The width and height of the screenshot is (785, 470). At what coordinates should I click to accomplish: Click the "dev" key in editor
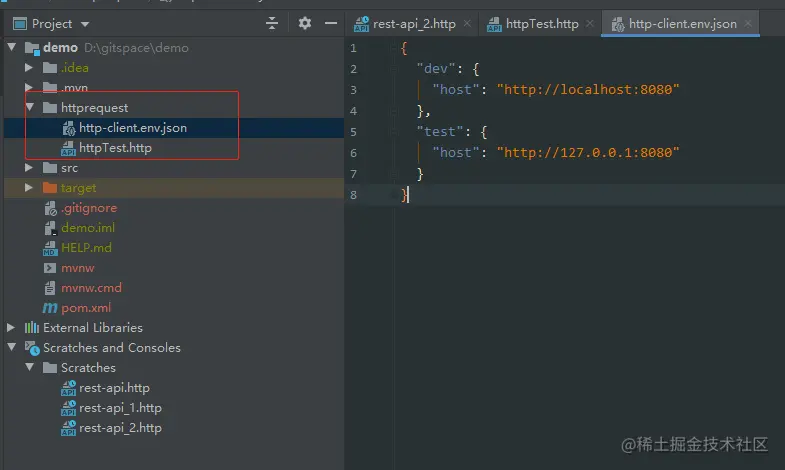[436, 69]
